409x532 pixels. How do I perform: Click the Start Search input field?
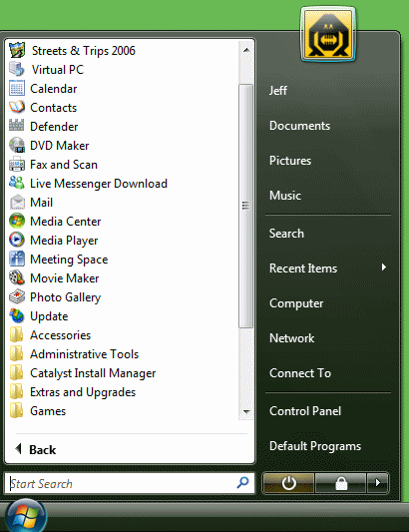(x=130, y=483)
